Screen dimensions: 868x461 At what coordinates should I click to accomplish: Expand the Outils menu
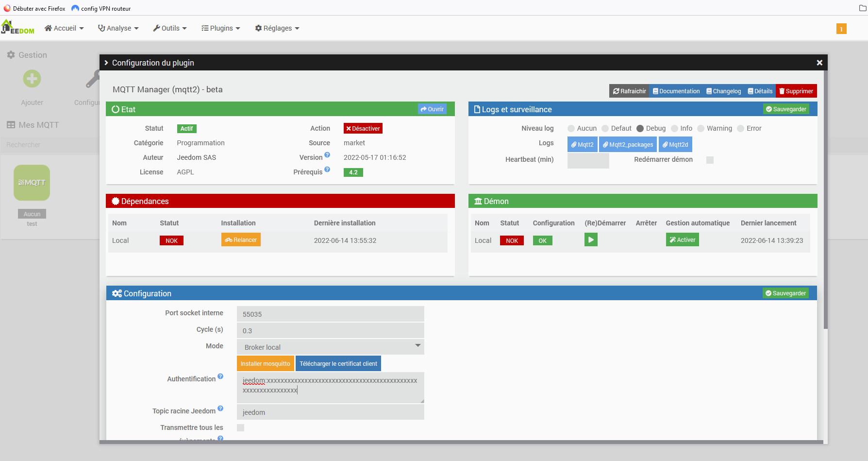tap(170, 28)
